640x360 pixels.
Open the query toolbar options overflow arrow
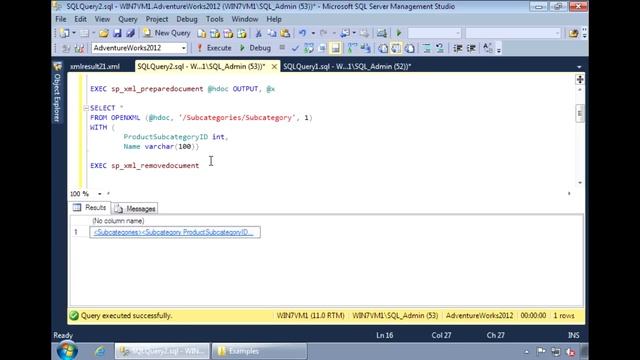(499, 50)
